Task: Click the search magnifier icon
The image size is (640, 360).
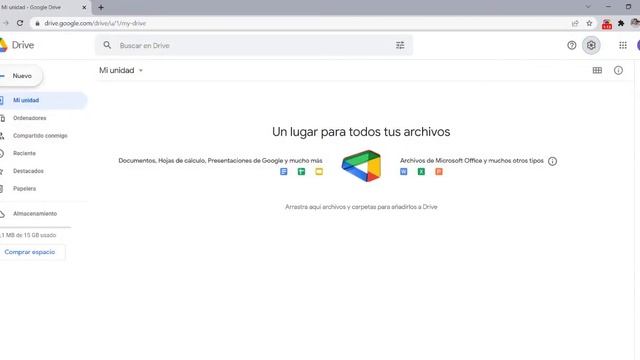Action: point(107,45)
